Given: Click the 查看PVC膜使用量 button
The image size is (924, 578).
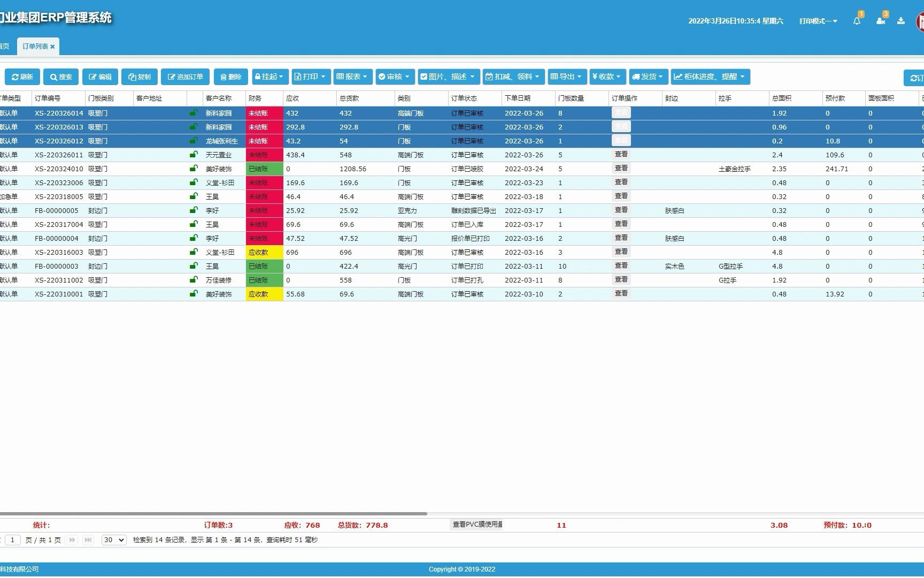Looking at the screenshot, I should tap(477, 524).
